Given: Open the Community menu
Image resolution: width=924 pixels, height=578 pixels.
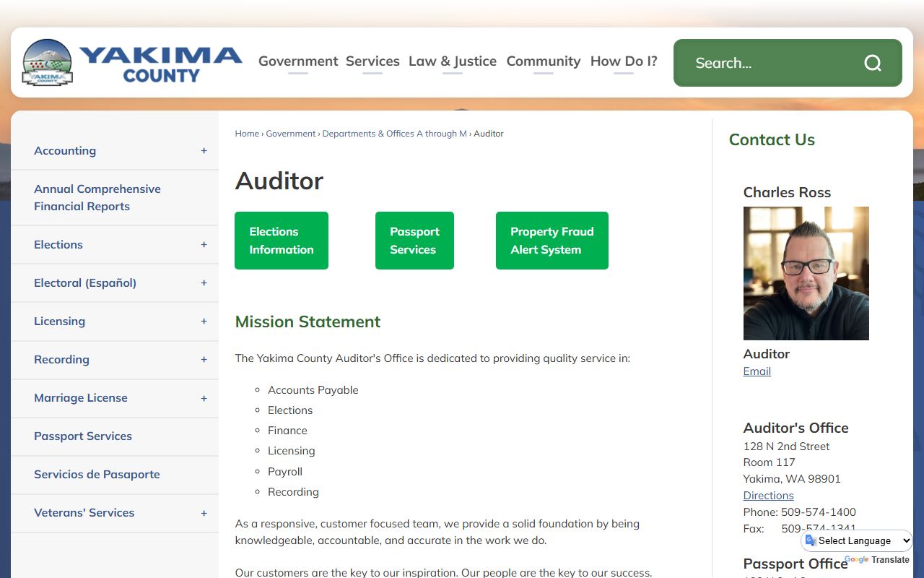Looking at the screenshot, I should (544, 61).
